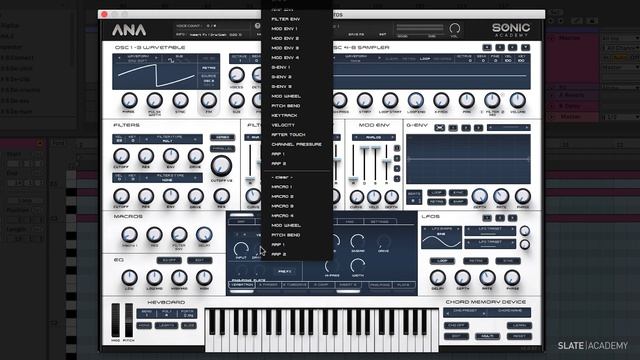Viewport: 640px width, 360px height.
Task: Click the chord memory LEARN button
Action: [x=519, y=326]
